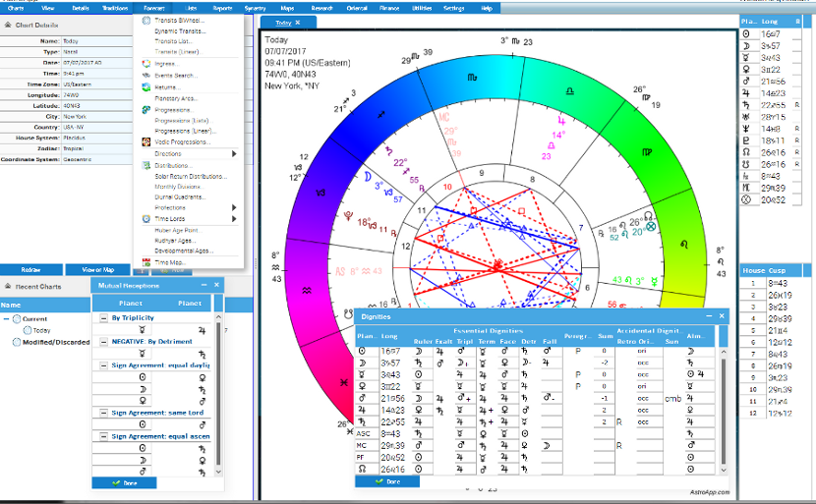Collapse the By Triplicity group
This screenshot has width=816, height=504.
coord(104,317)
